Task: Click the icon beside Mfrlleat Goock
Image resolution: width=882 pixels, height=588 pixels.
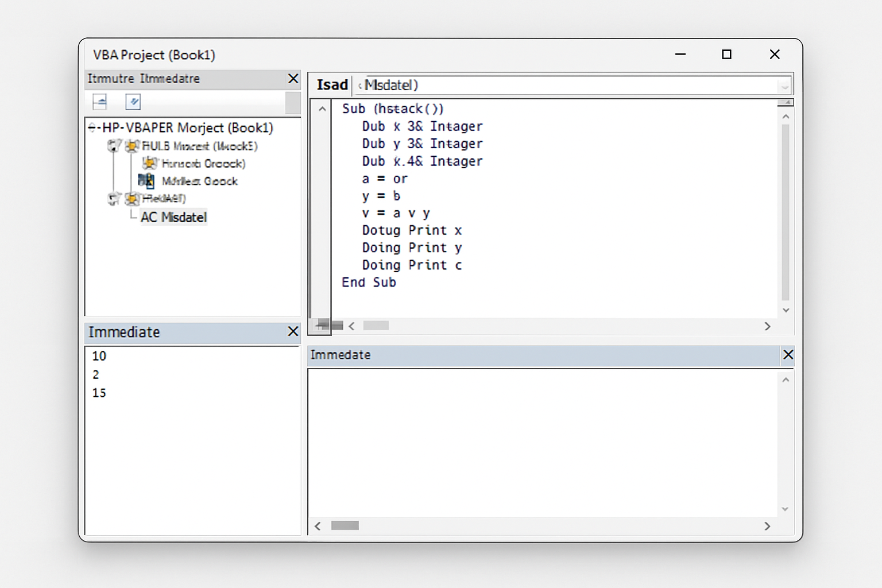Action: click(x=146, y=181)
